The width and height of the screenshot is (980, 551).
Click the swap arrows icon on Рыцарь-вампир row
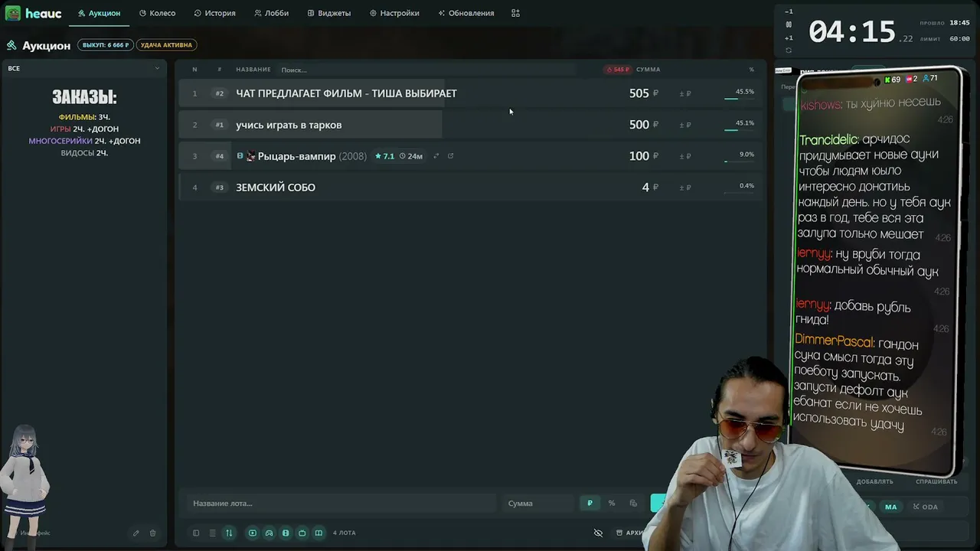[436, 156]
